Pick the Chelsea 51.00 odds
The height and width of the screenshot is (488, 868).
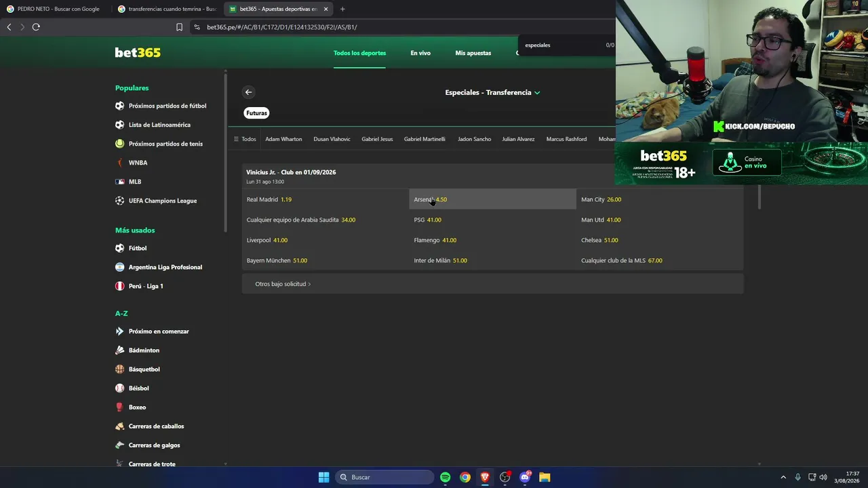(x=660, y=240)
